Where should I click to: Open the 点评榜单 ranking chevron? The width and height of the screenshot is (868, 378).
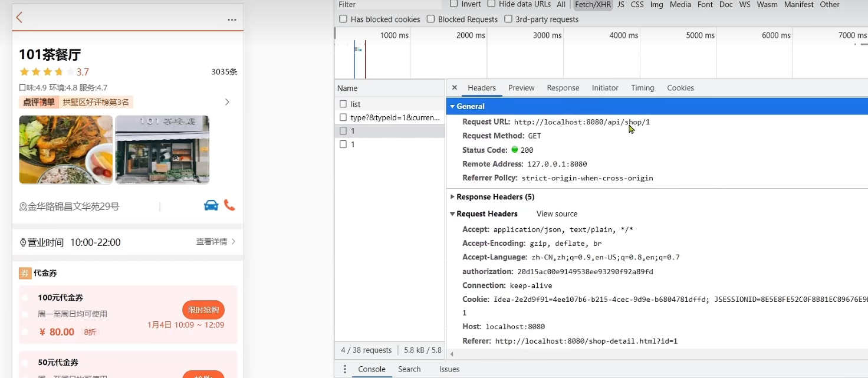tap(227, 102)
